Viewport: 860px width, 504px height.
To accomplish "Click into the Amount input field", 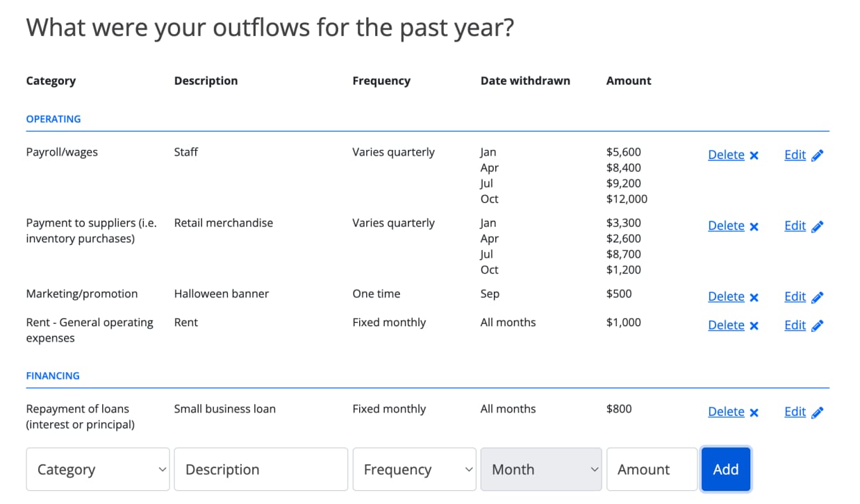I will click(651, 469).
